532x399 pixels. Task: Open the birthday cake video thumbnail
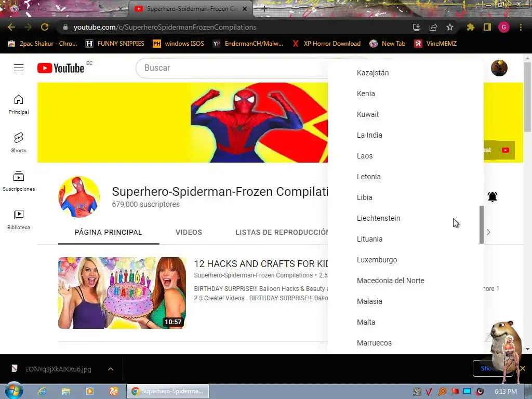coord(122,293)
